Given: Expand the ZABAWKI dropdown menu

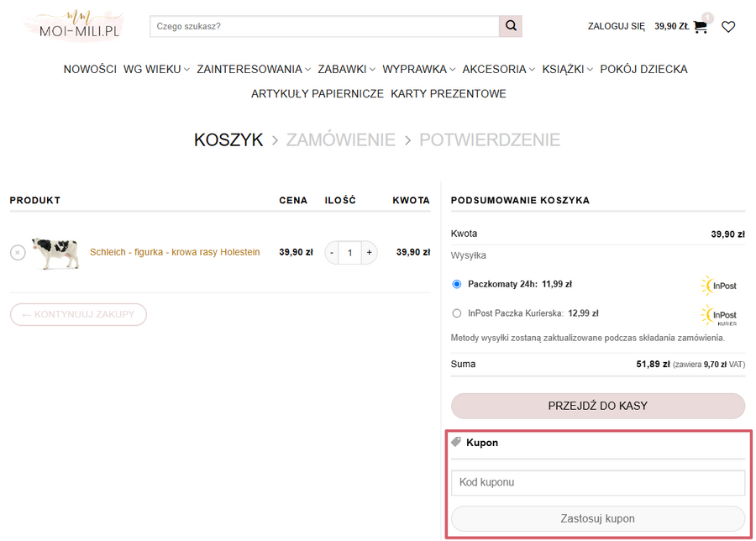Looking at the screenshot, I should [346, 69].
